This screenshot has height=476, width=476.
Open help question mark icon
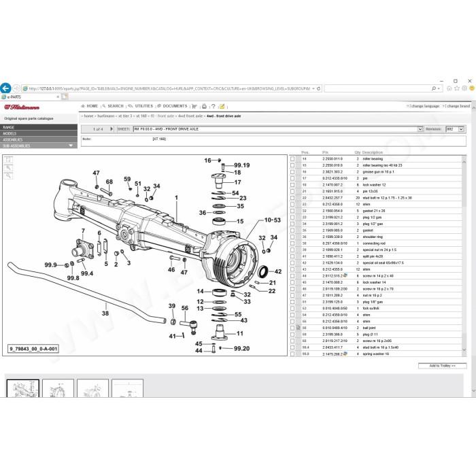coord(213,106)
